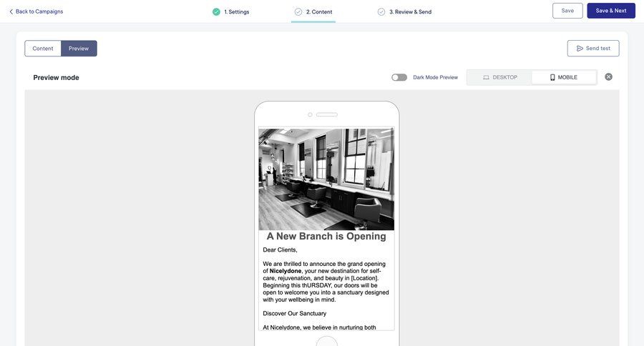The width and height of the screenshot is (644, 346).
Task: Close preview mode with the X icon
Action: pos(608,76)
